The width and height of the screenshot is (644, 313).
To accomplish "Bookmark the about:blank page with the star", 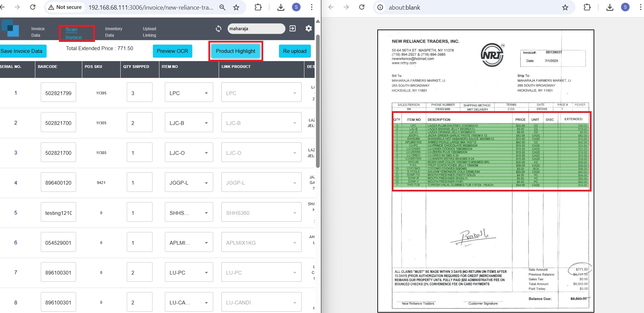I will pos(565,7).
